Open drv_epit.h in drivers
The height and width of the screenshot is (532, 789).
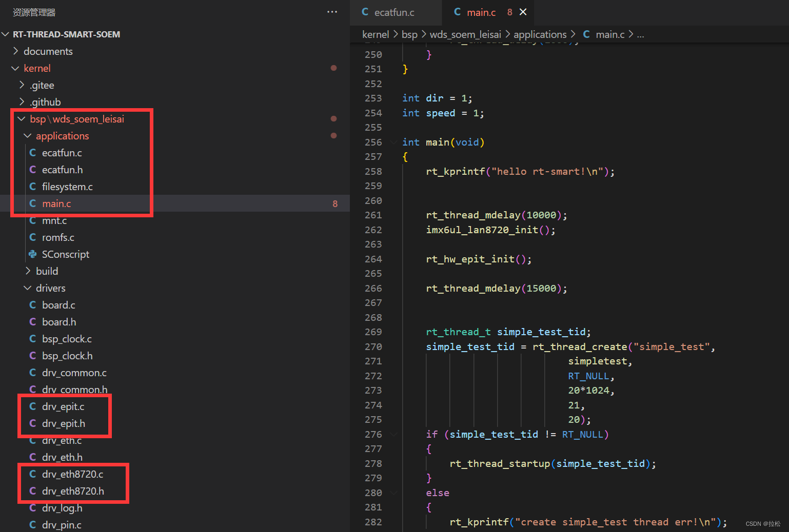click(64, 423)
